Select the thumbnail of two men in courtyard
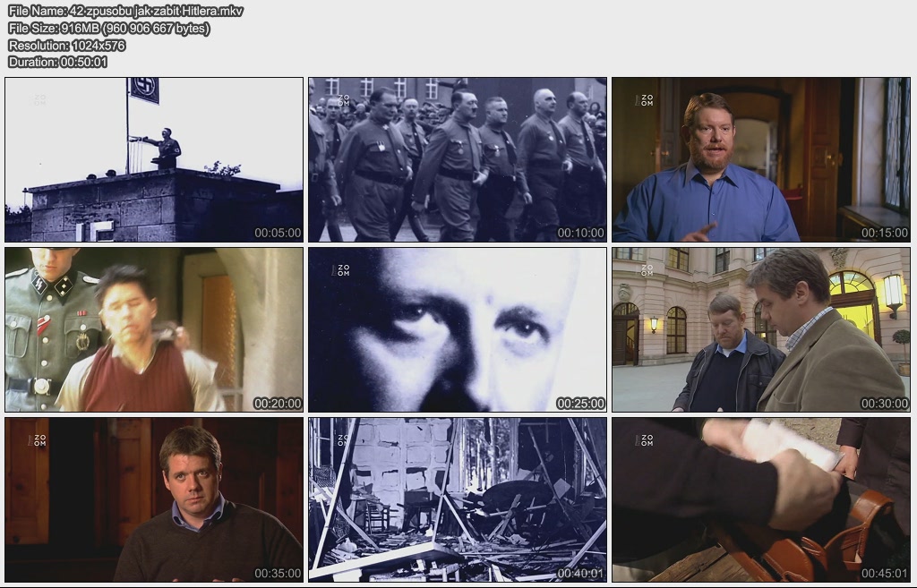The width and height of the screenshot is (917, 588). tap(760, 329)
